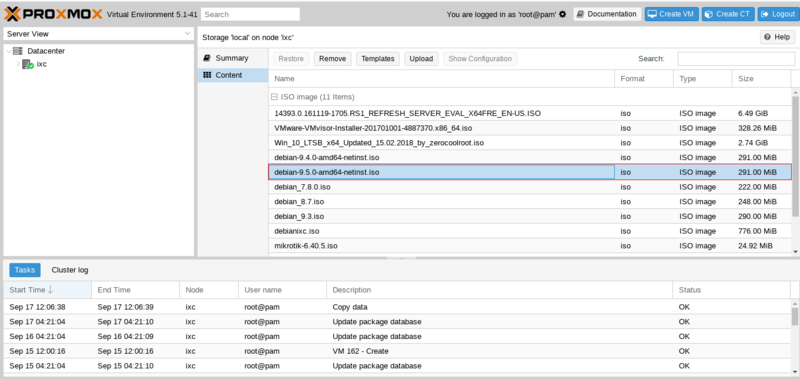The image size is (800, 379).
Task: Select debian_9.3.iso row
Action: tap(530, 216)
